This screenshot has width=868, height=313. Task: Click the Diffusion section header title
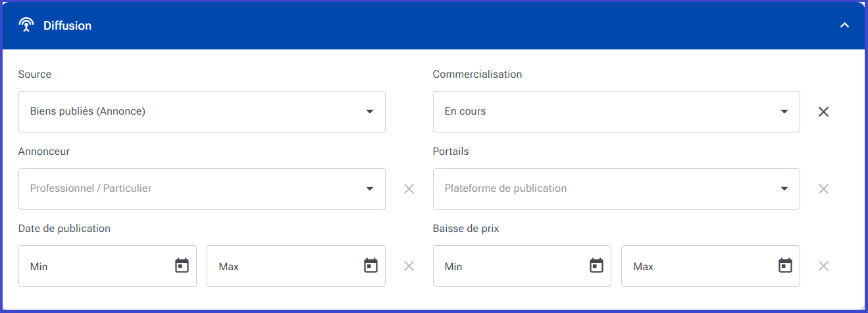tap(67, 26)
